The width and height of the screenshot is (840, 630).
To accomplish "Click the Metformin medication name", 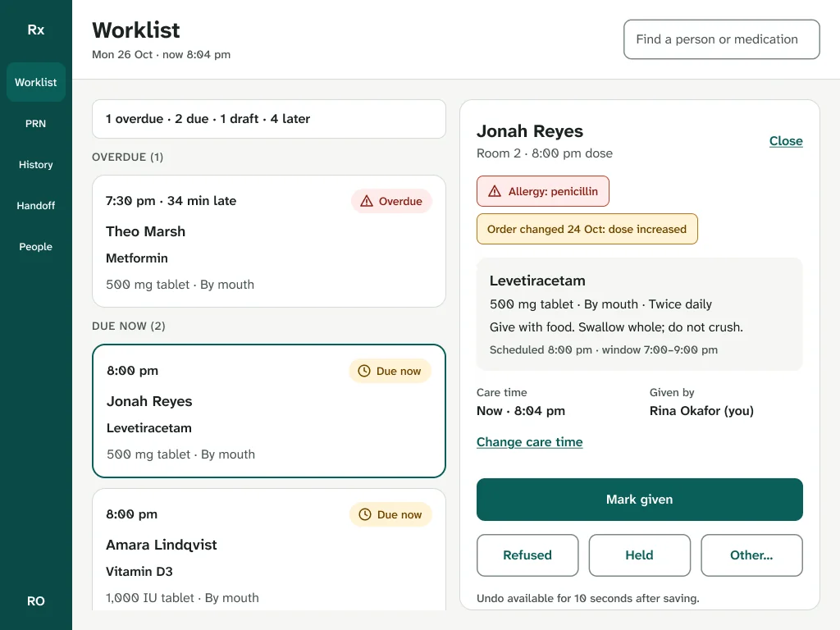I will pyautogui.click(x=137, y=258).
